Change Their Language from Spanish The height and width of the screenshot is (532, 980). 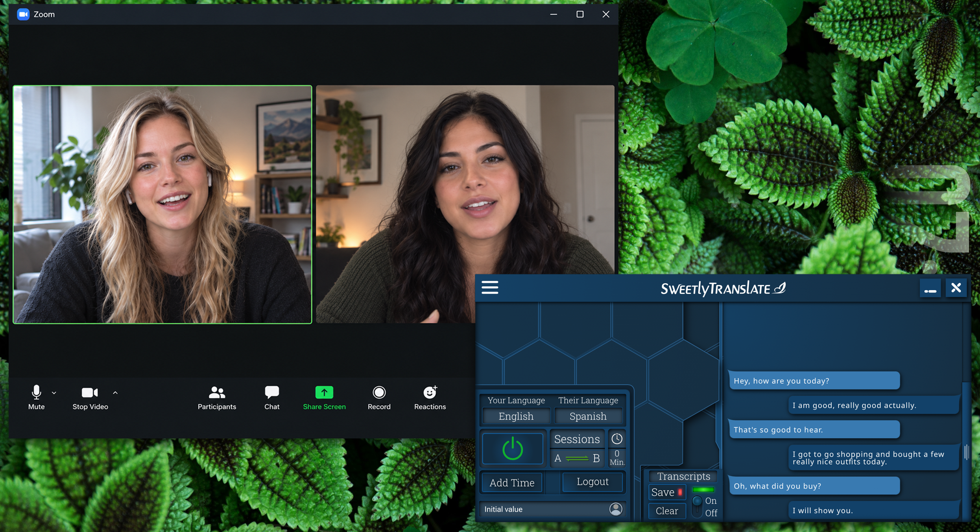(588, 416)
